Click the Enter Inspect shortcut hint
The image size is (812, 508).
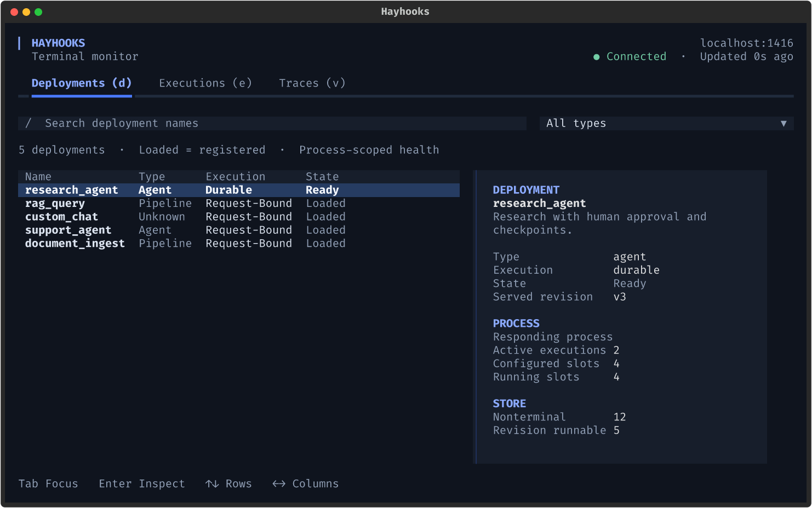(142, 484)
